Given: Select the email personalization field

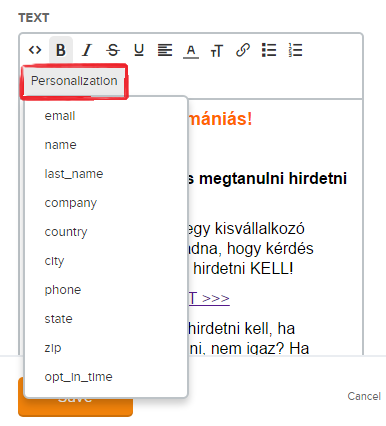Looking at the screenshot, I should [x=60, y=116].
